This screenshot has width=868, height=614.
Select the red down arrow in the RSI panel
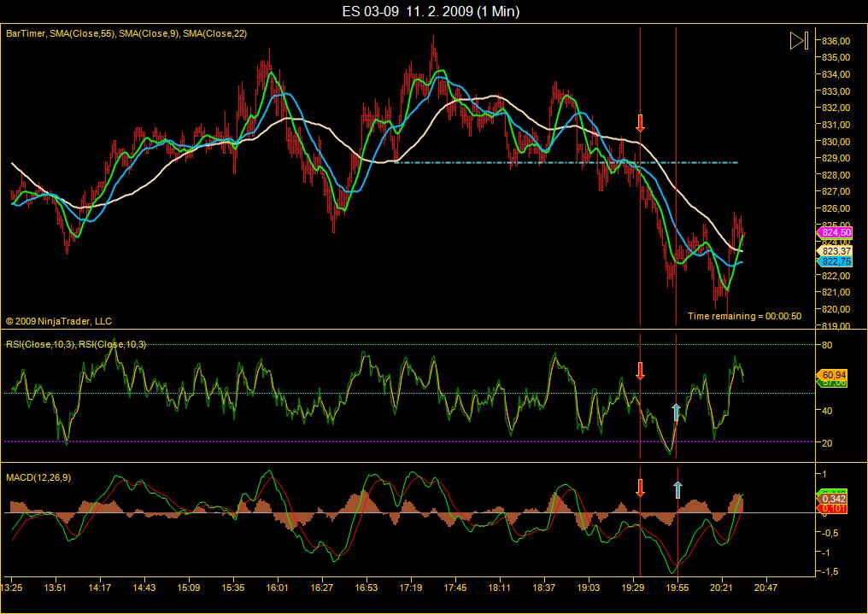pos(641,371)
